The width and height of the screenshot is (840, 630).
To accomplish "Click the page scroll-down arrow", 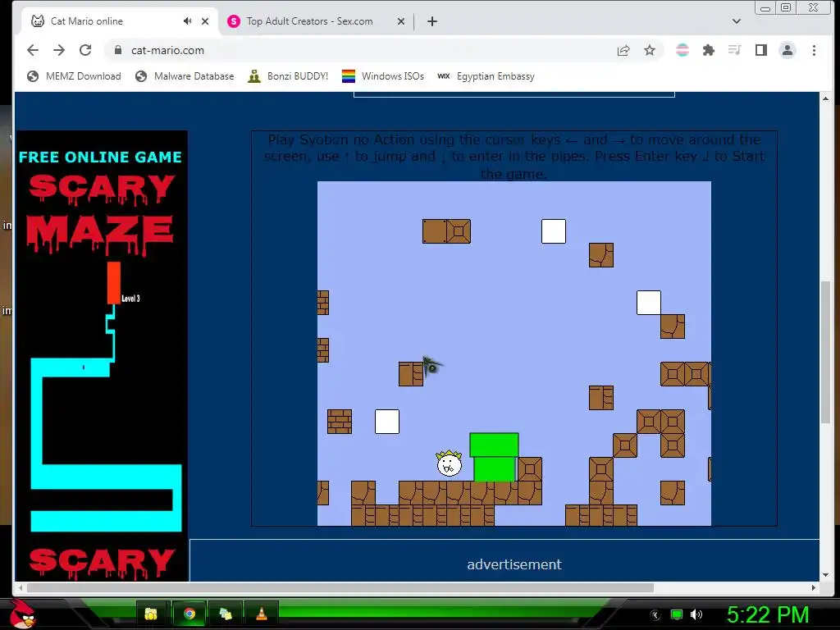I will click(825, 575).
